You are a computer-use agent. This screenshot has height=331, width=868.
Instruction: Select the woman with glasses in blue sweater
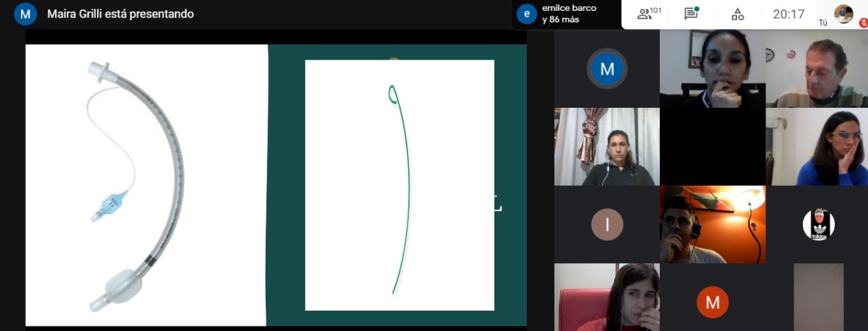(817, 147)
